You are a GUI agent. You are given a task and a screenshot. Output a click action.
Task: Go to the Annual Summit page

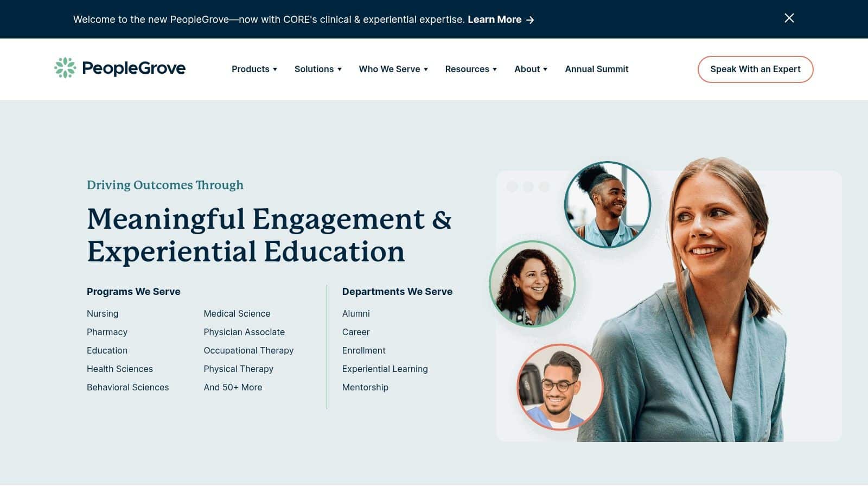click(596, 69)
